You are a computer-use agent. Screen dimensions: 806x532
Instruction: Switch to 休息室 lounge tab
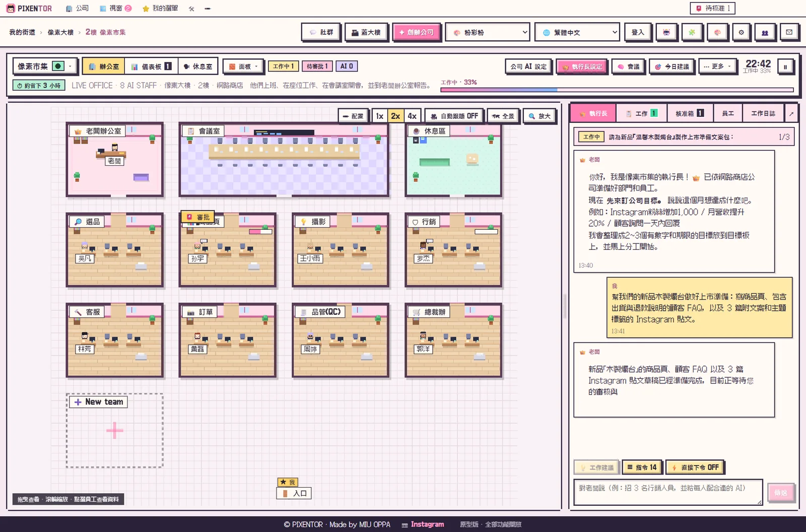click(197, 66)
